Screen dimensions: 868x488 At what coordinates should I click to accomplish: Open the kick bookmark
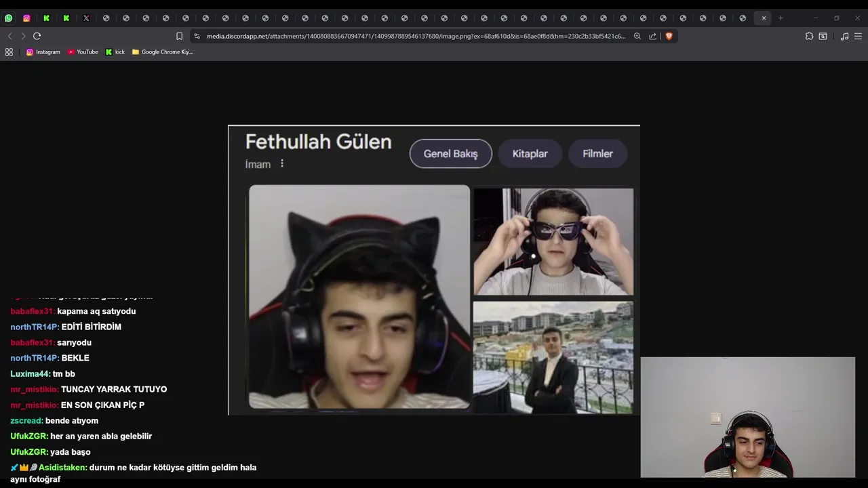(x=115, y=52)
